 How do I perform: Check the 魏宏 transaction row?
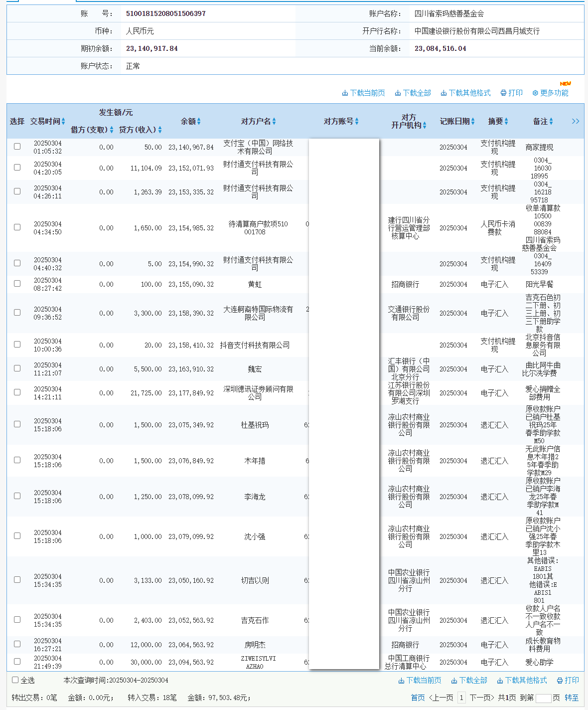17,368
